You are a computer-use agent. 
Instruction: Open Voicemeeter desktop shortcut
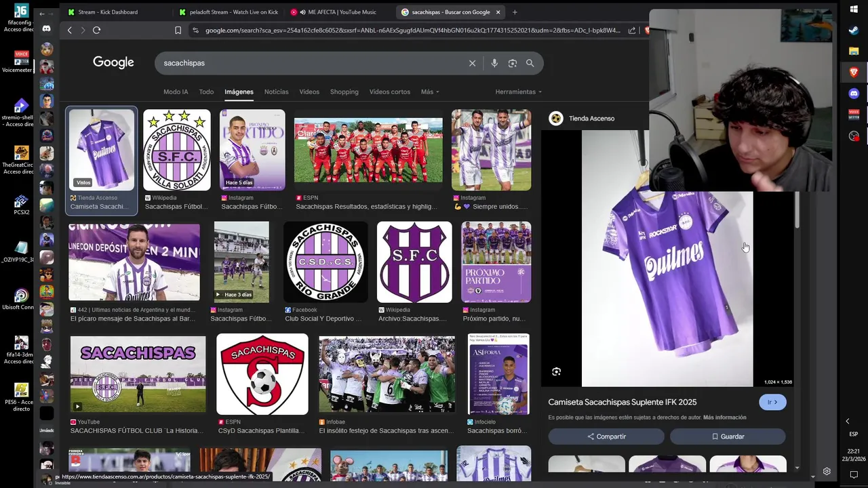pos(21,61)
